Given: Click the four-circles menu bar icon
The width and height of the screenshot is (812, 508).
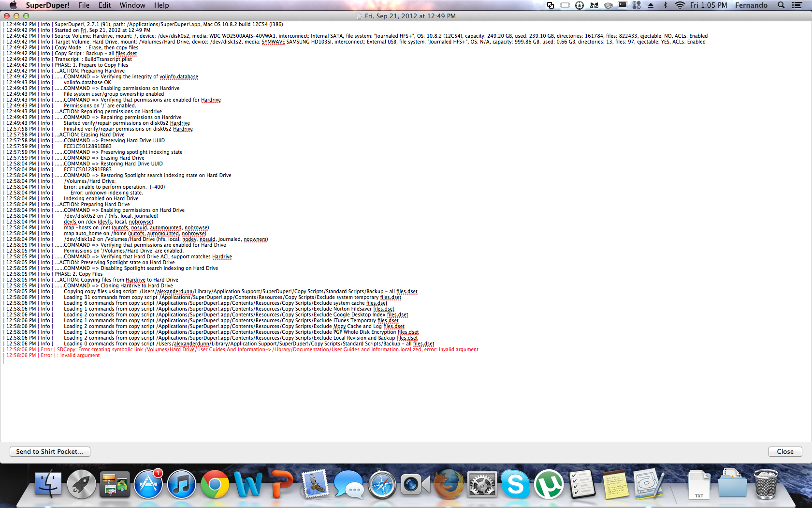Looking at the screenshot, I should (637, 5).
